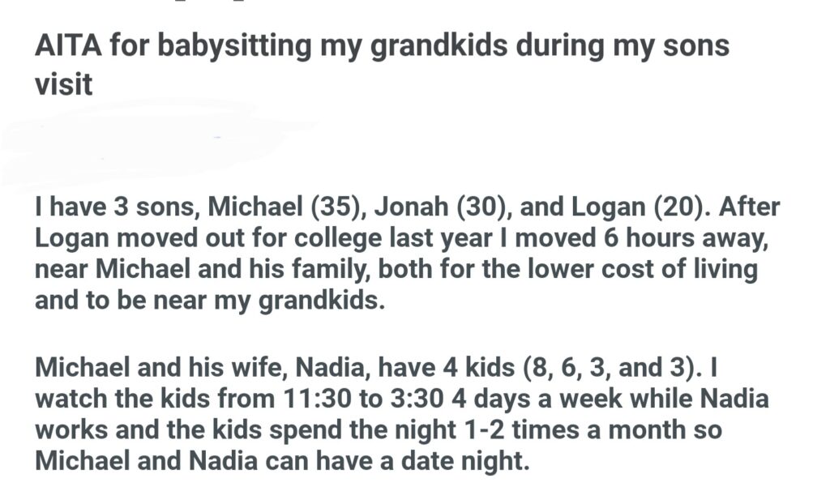This screenshot has height=504, width=830.
Task: Click the word "visit" in the title
Action: pos(63,83)
